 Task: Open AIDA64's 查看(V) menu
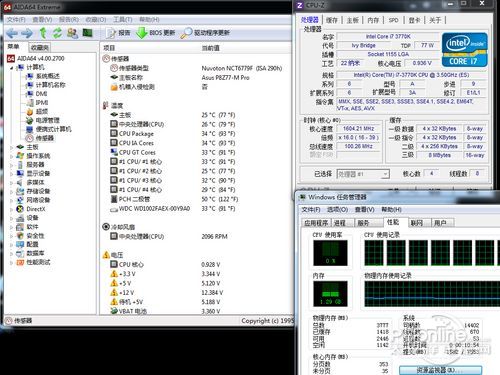(x=42, y=20)
